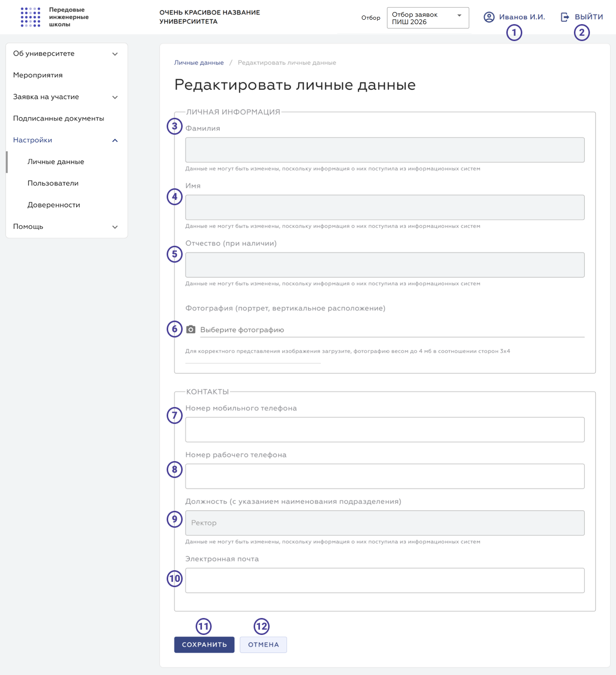
Task: Click the Номер мобильного телефона field
Action: pyautogui.click(x=385, y=430)
